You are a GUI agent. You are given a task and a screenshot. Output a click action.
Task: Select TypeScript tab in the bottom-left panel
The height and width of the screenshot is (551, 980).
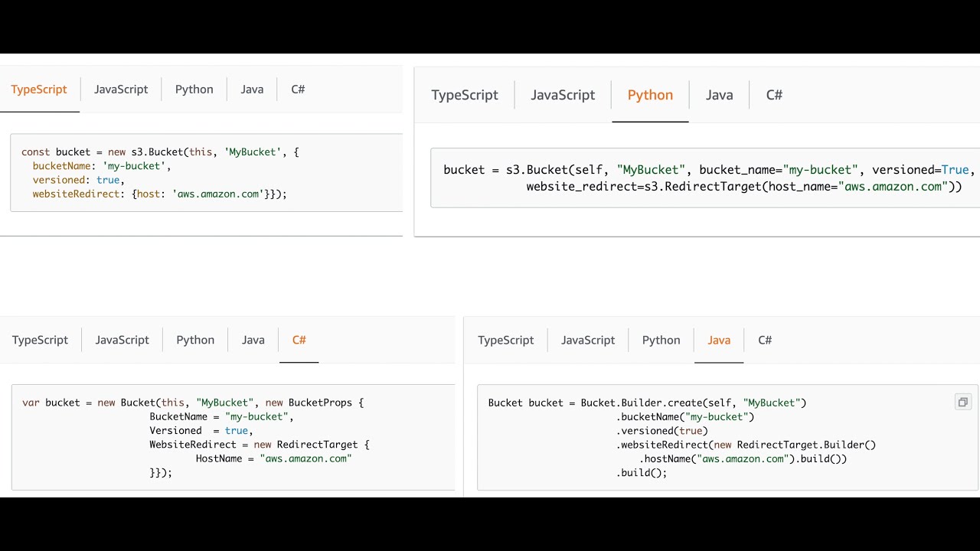[40, 340]
